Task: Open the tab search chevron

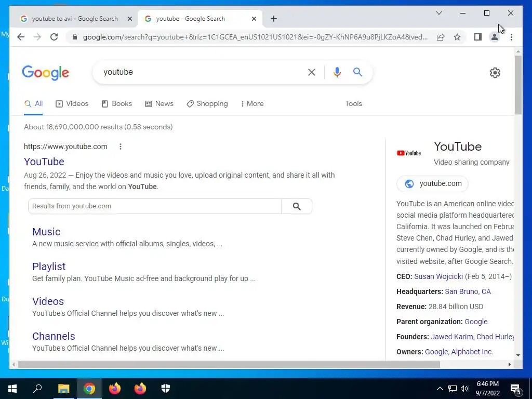Action: [438, 13]
